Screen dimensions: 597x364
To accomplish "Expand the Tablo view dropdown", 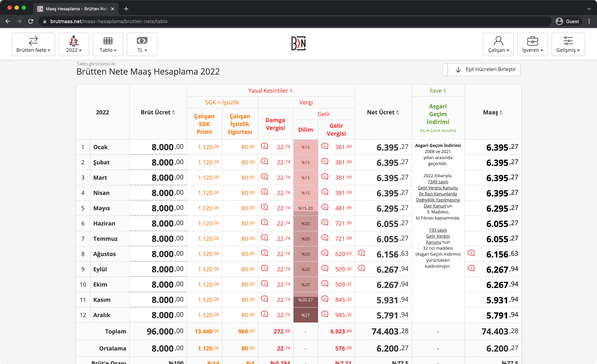I will [x=108, y=44].
